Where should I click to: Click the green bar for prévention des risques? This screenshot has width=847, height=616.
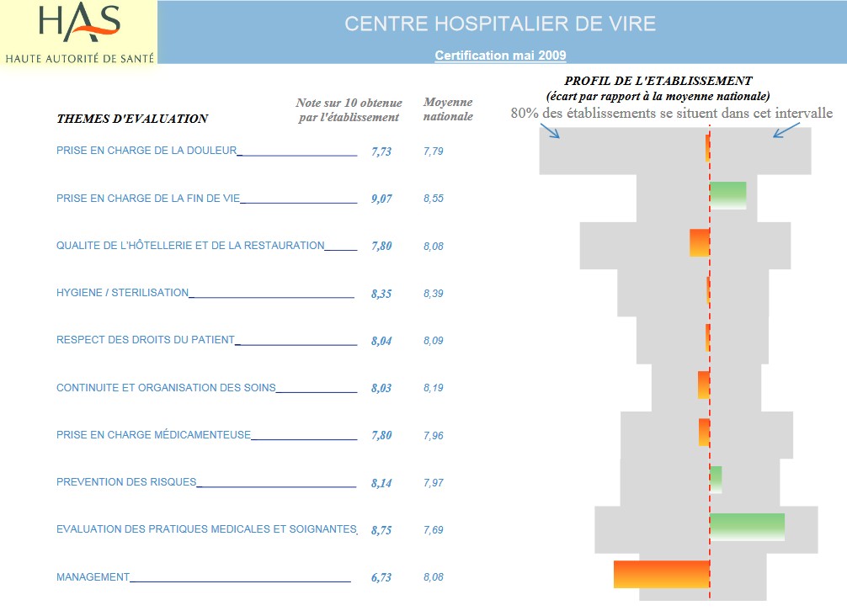point(716,480)
